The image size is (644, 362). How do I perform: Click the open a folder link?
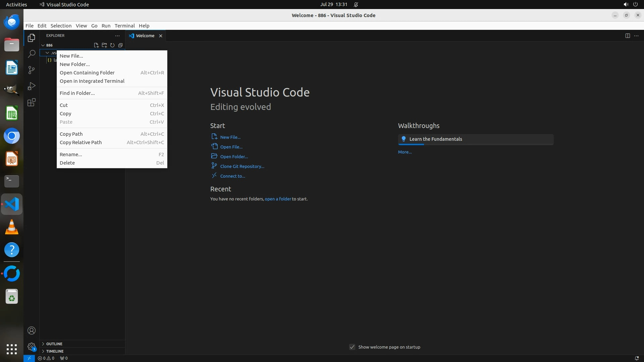(278, 199)
